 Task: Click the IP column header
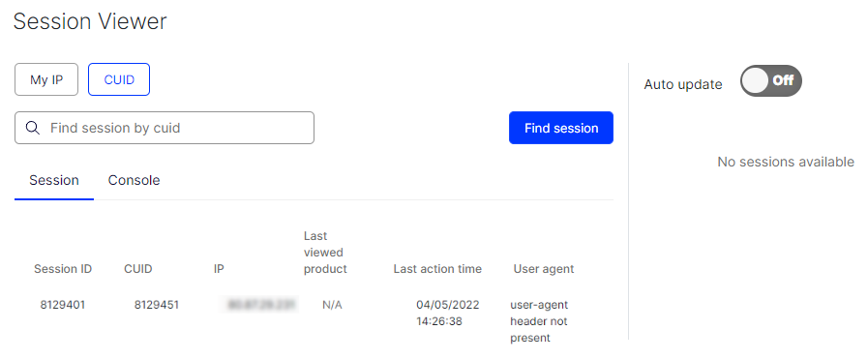(x=219, y=269)
